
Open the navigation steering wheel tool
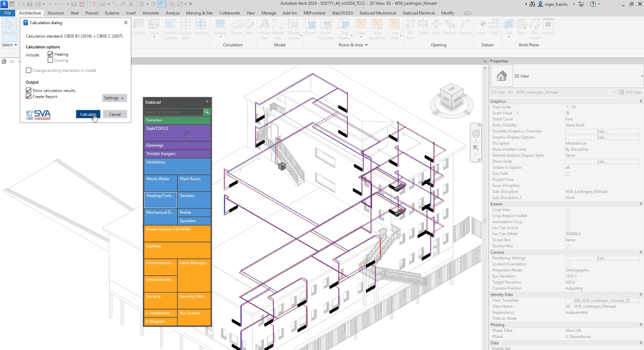point(476,133)
